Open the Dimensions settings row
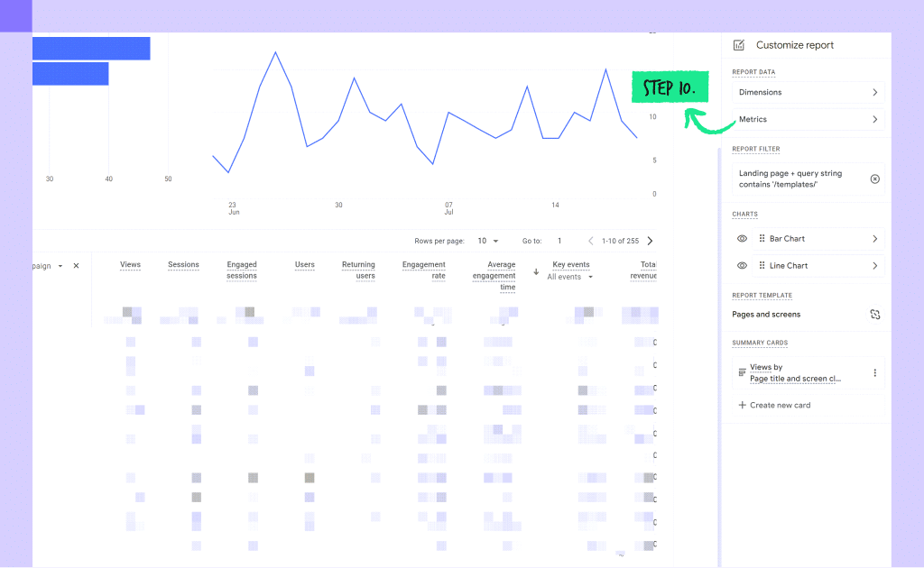924x568 pixels. click(808, 92)
